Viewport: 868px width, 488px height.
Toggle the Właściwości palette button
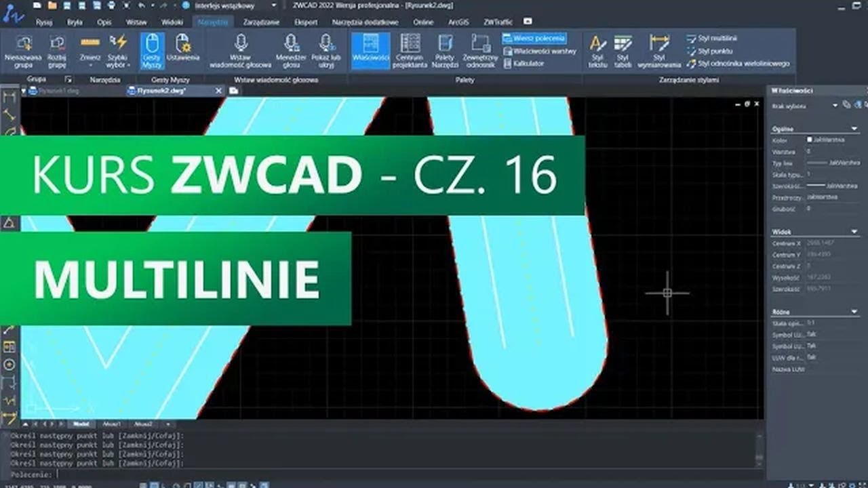[x=370, y=51]
